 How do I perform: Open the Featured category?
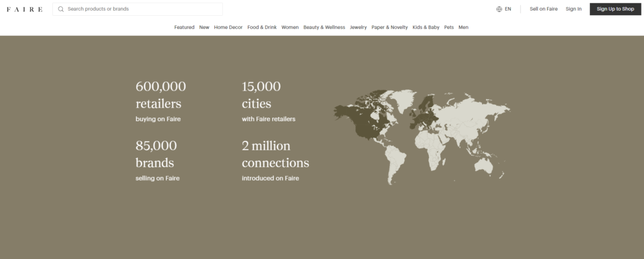point(184,28)
